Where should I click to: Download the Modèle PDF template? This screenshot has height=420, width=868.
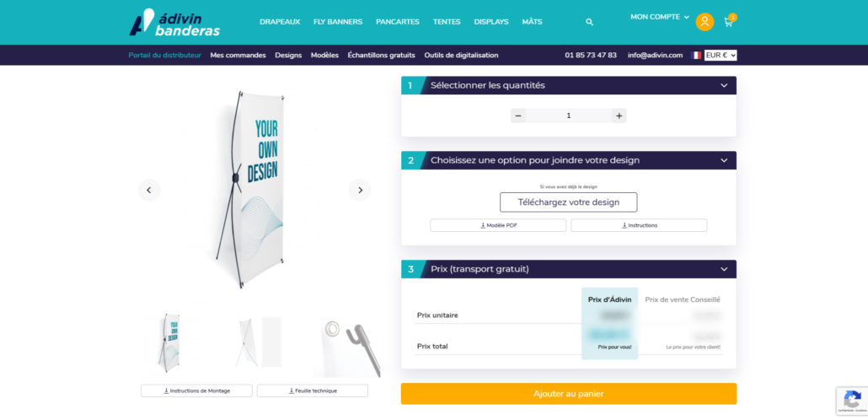coord(498,225)
